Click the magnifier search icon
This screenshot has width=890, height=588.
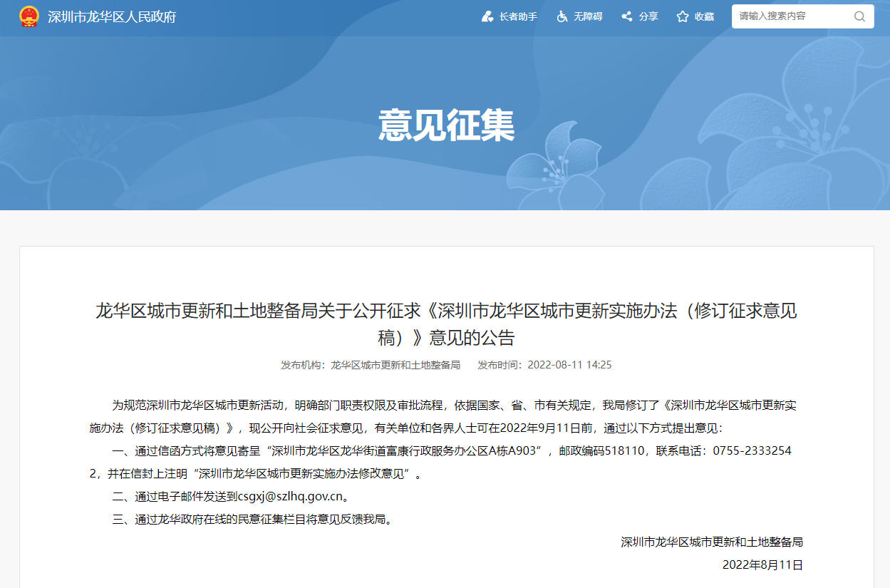pyautogui.click(x=859, y=16)
